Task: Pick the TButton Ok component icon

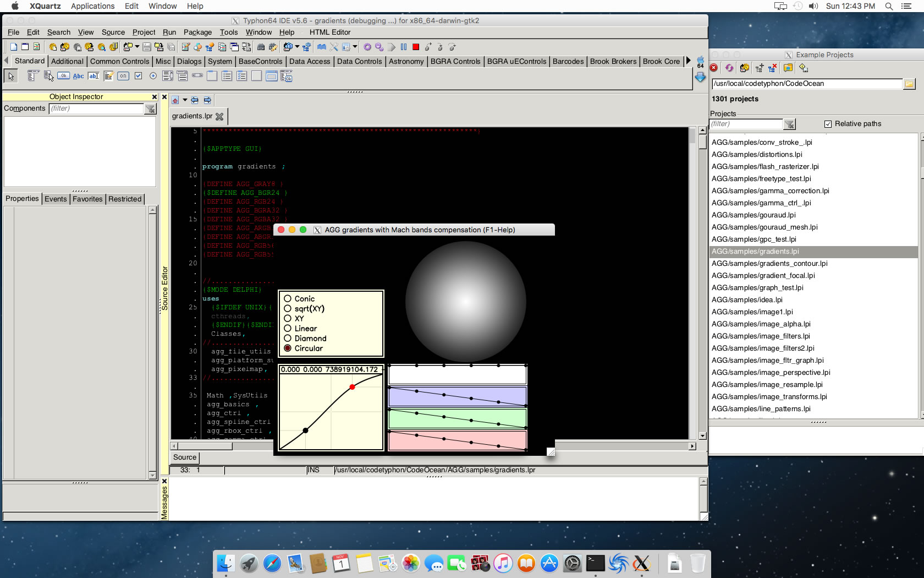Action: (64, 76)
